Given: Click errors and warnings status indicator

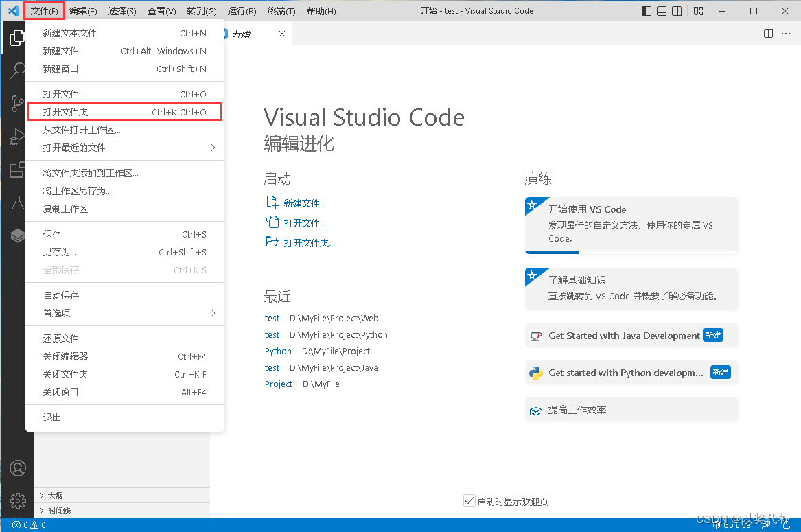Looking at the screenshot, I should click(29, 525).
